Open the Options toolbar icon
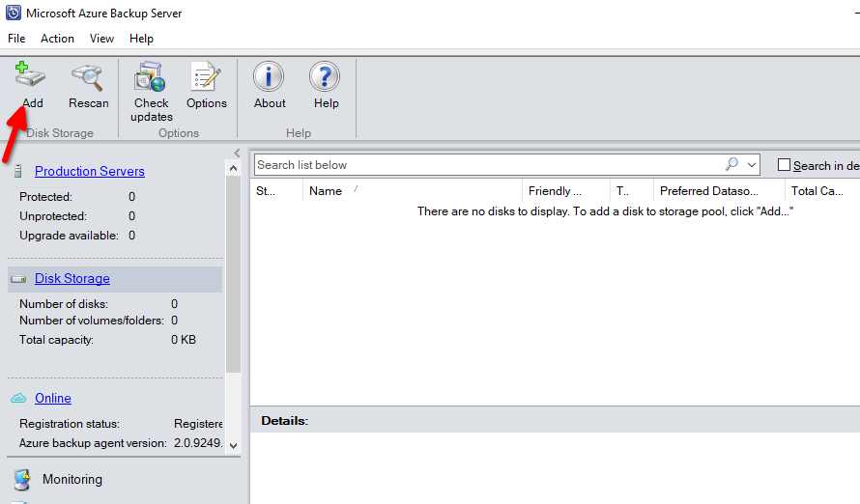This screenshot has width=860, height=504. tap(206, 76)
